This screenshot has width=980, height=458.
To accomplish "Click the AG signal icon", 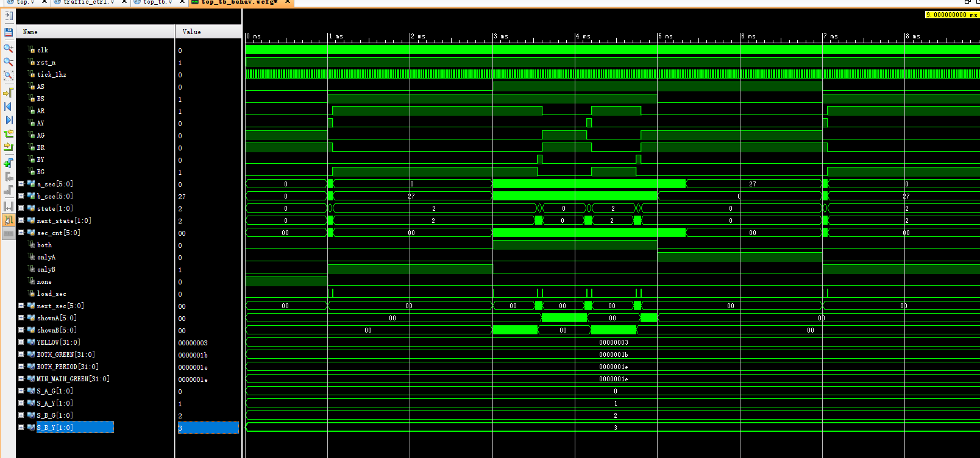I will pyautogui.click(x=31, y=135).
